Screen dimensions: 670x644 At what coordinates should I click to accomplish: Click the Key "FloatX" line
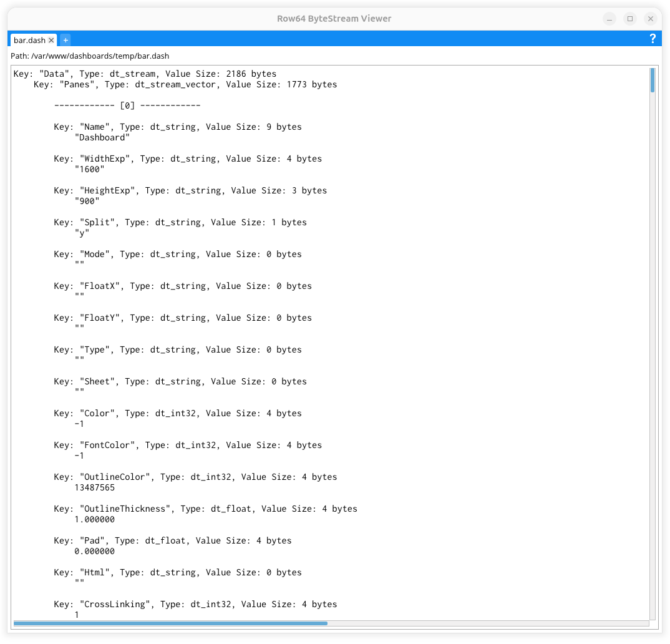click(183, 286)
